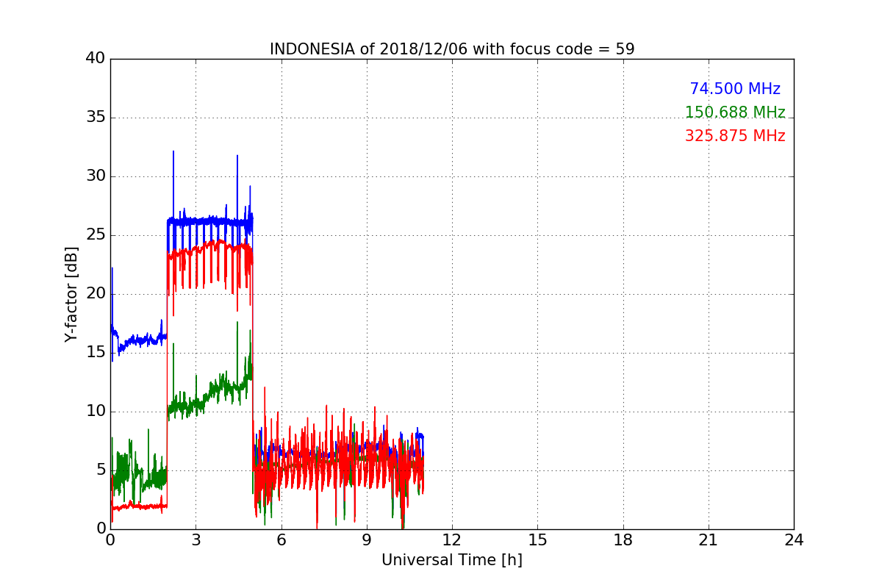Click the x-axis tick value 9
Image resolution: width=882 pixels, height=588 pixels.
367,540
